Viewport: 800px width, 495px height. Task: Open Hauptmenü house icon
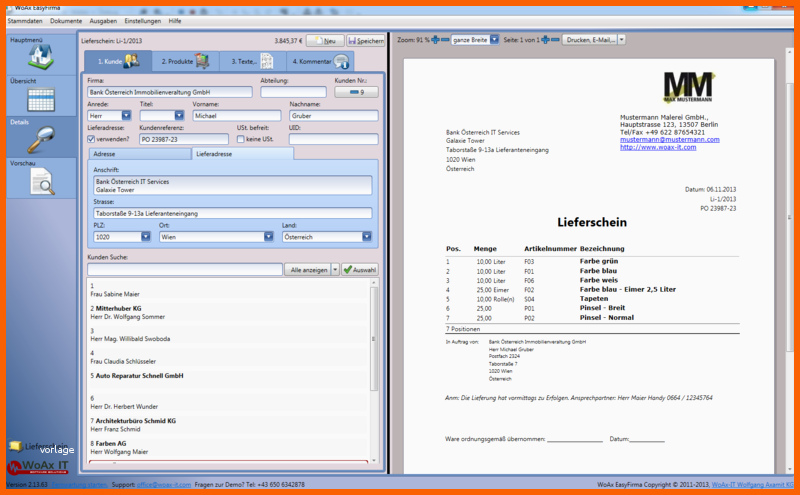pyautogui.click(x=41, y=57)
